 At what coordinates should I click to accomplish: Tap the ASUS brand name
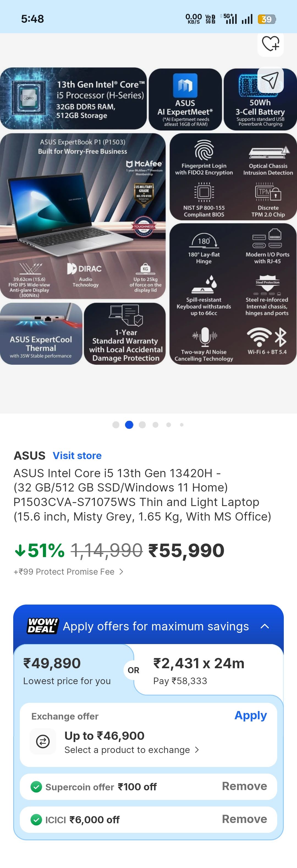point(30,456)
